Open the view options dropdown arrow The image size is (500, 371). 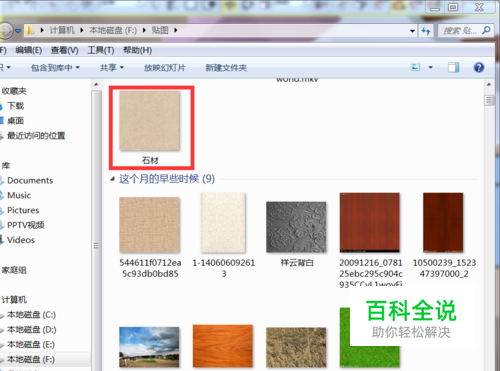431,68
